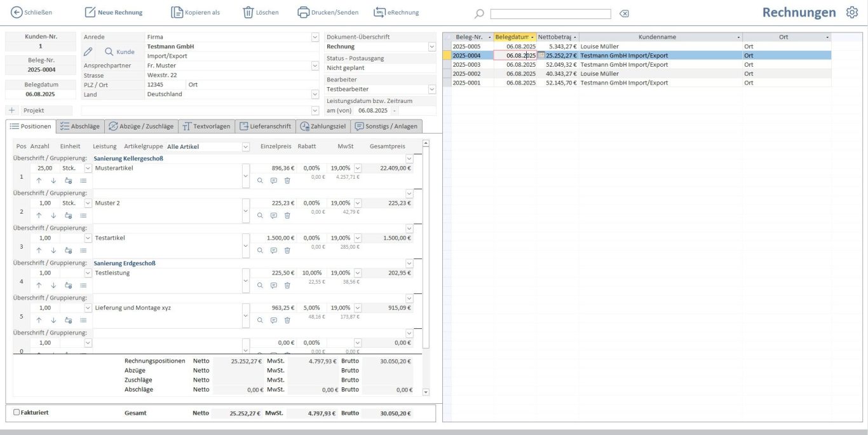Image resolution: width=868 pixels, height=435 pixels.
Task: Add a comment to position 3 Testartikel
Action: 274,251
